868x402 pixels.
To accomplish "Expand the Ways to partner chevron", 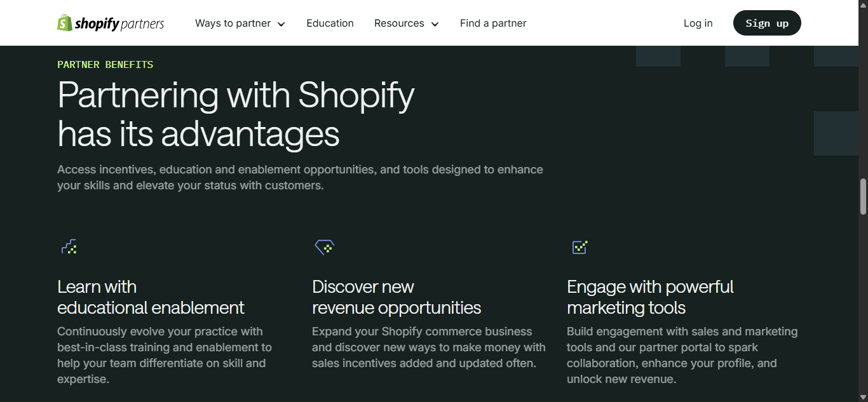I will [281, 24].
